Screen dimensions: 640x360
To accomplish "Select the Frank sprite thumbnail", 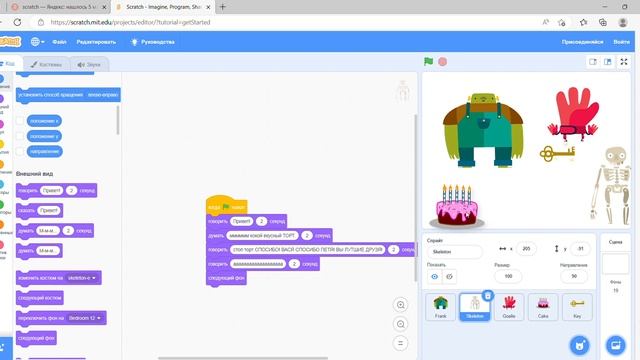I will (440, 307).
